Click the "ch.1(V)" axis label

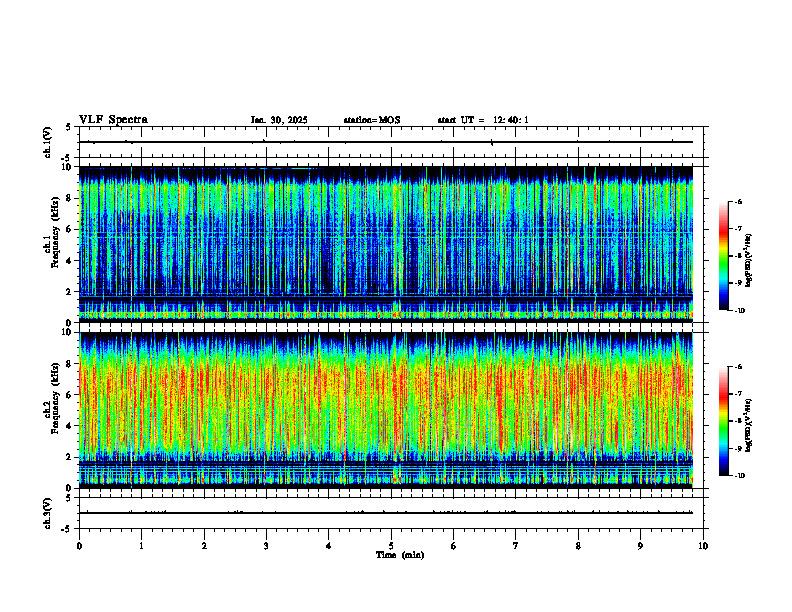[x=47, y=142]
